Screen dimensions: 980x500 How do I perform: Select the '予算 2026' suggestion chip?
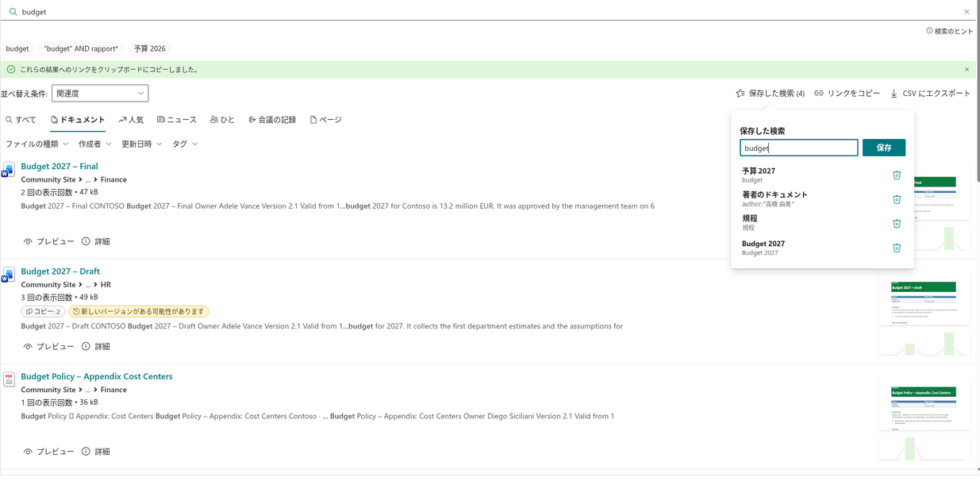coord(150,48)
